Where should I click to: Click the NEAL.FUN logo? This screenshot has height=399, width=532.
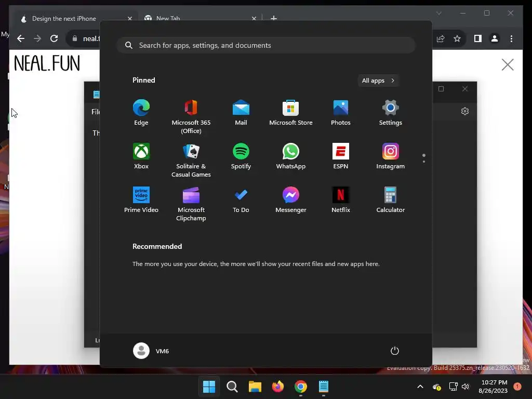(47, 63)
